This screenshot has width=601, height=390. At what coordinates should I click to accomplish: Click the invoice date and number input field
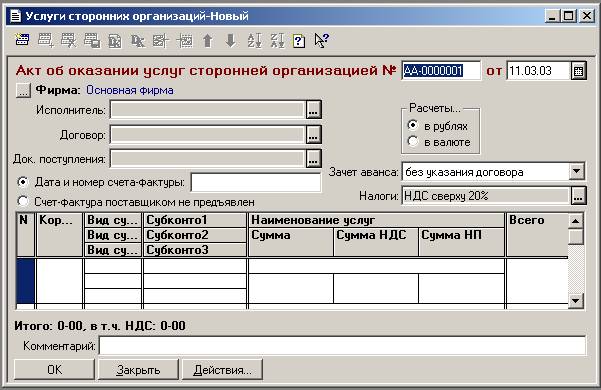coord(256,182)
